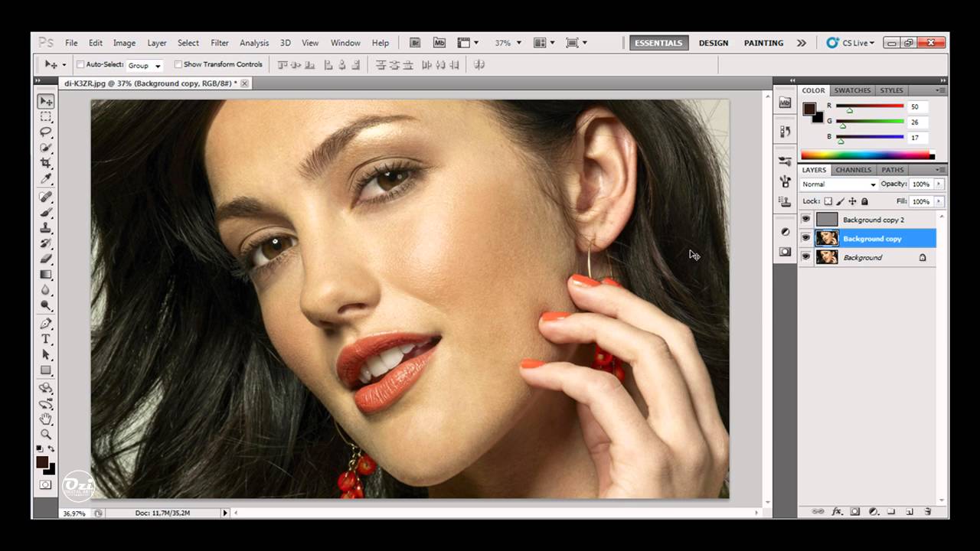
Task: Select the Blur tool
Action: (46, 290)
